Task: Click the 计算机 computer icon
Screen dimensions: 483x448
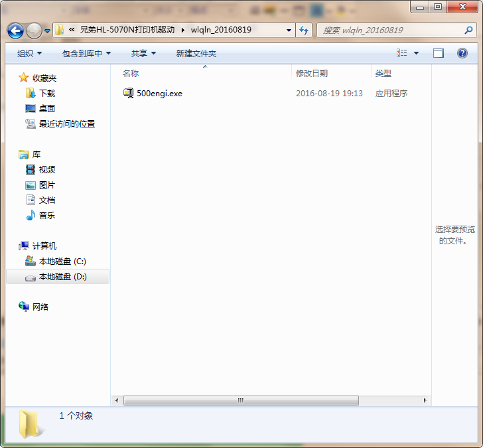Action: click(x=24, y=246)
